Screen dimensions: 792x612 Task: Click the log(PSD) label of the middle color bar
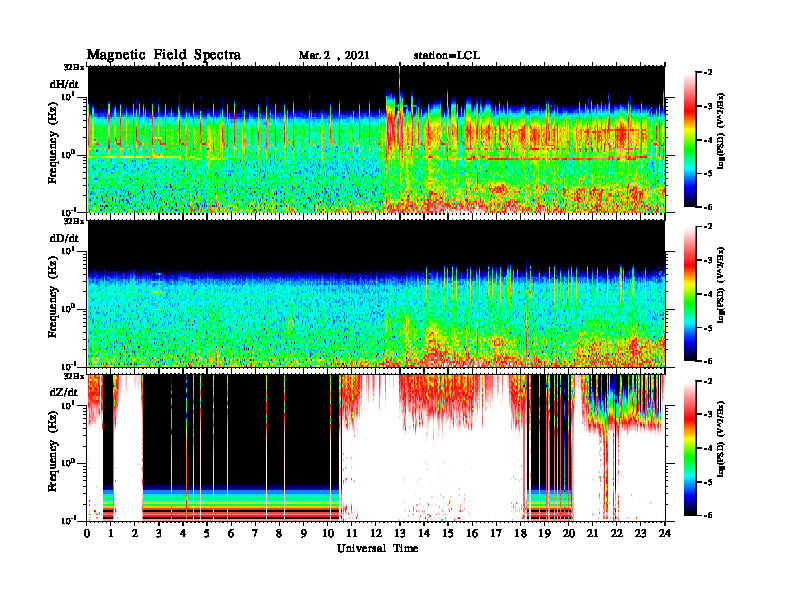(720, 284)
